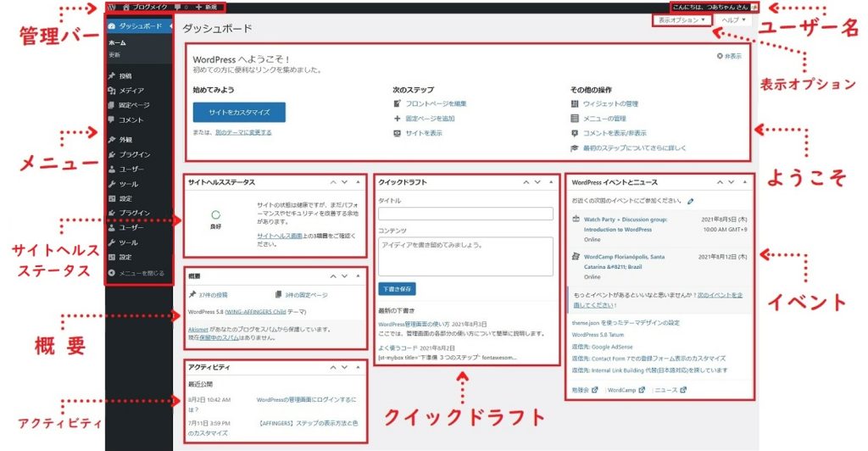Image resolution: width=868 pixels, height=451 pixels.
Task: Click the pages icon beside 3件の固定ページ
Action: [278, 295]
